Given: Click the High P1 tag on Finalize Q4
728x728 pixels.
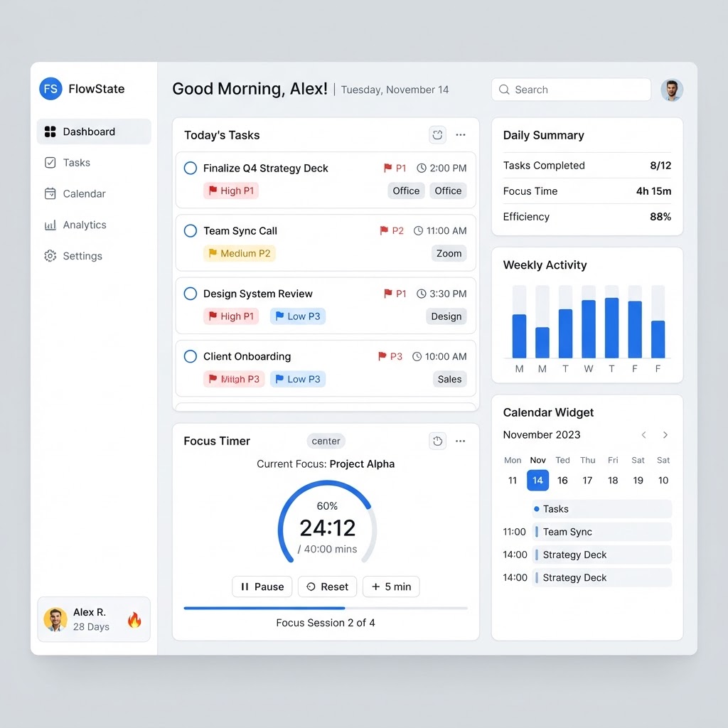Looking at the screenshot, I should 231,191.
